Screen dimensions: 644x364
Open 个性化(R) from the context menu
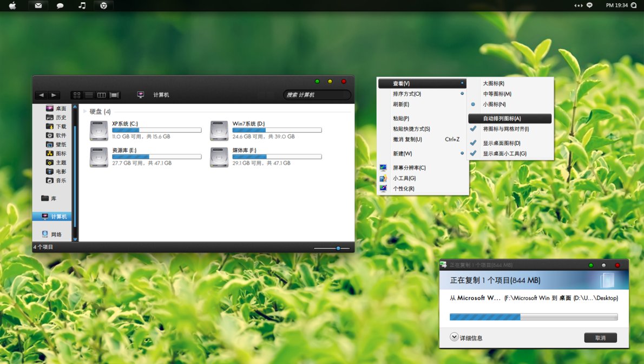403,188
